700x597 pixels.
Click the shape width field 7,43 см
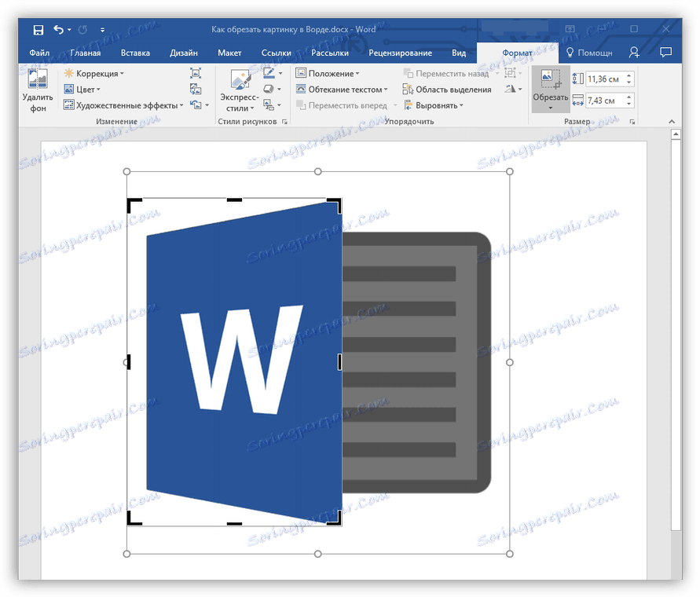[x=604, y=101]
